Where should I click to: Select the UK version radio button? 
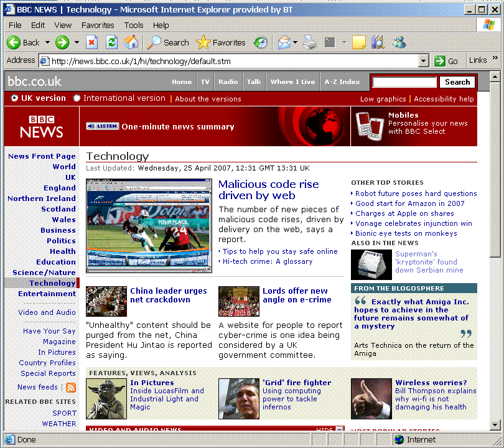[x=14, y=98]
